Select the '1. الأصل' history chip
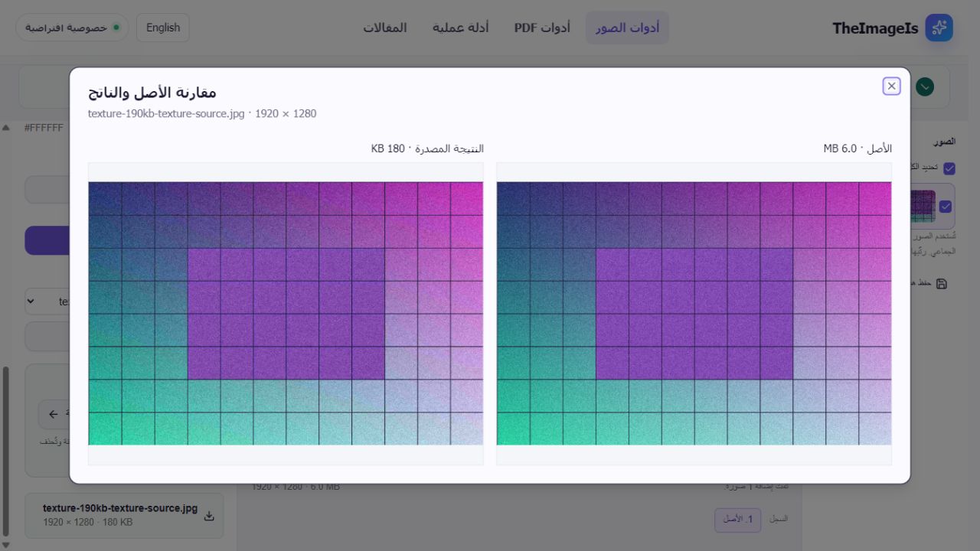This screenshot has width=980, height=551. pos(738,520)
